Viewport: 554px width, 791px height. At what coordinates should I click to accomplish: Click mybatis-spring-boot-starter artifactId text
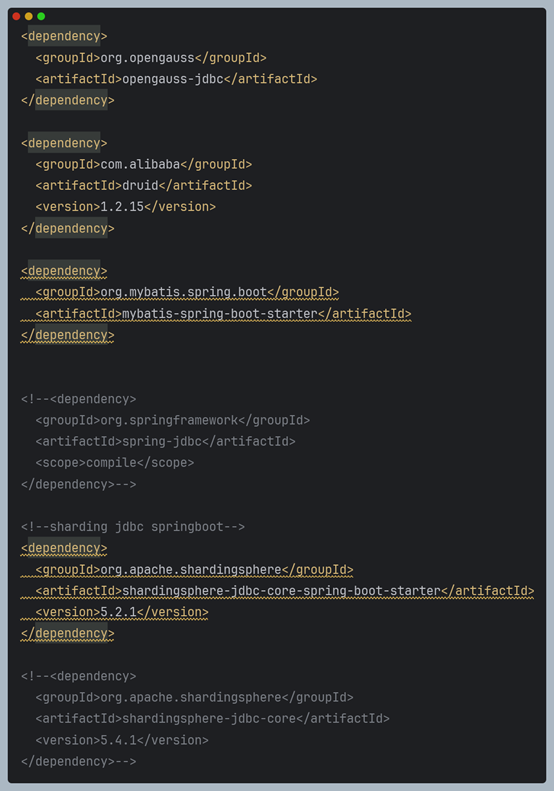[x=220, y=314]
